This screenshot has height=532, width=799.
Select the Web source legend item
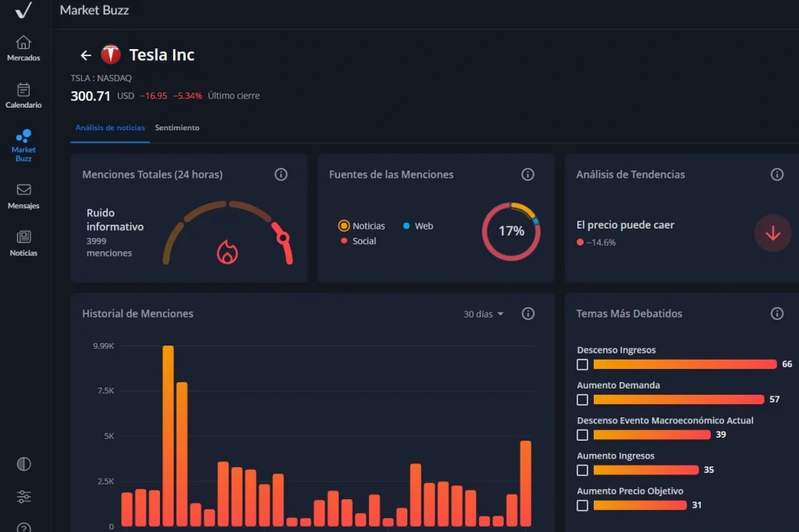(418, 225)
